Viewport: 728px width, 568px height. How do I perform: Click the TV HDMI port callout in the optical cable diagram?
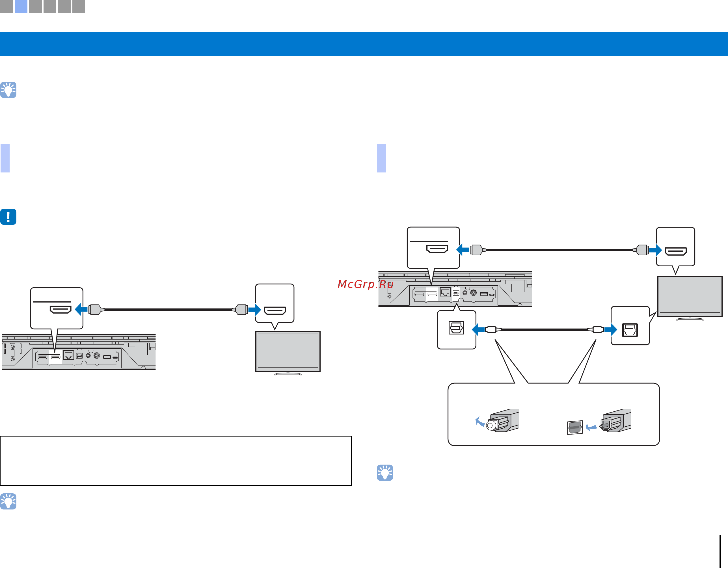coord(676,247)
